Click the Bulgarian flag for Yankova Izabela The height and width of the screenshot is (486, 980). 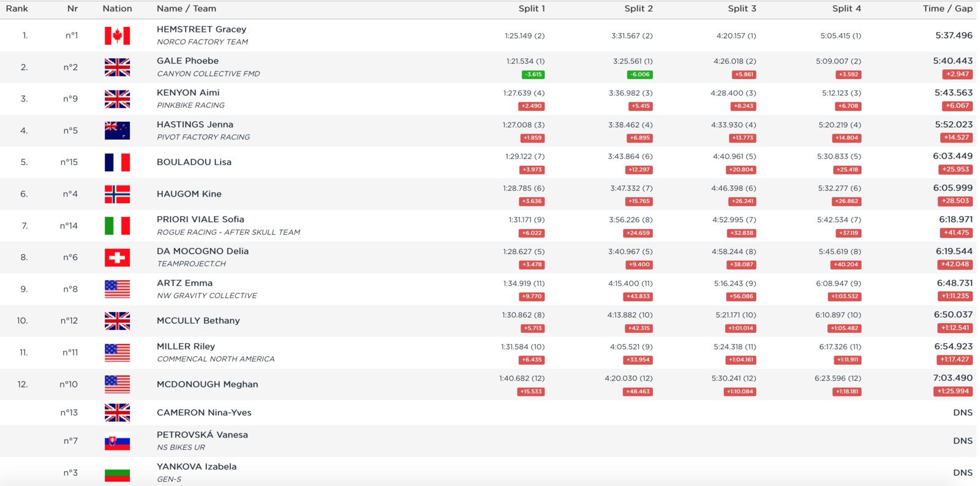click(117, 473)
